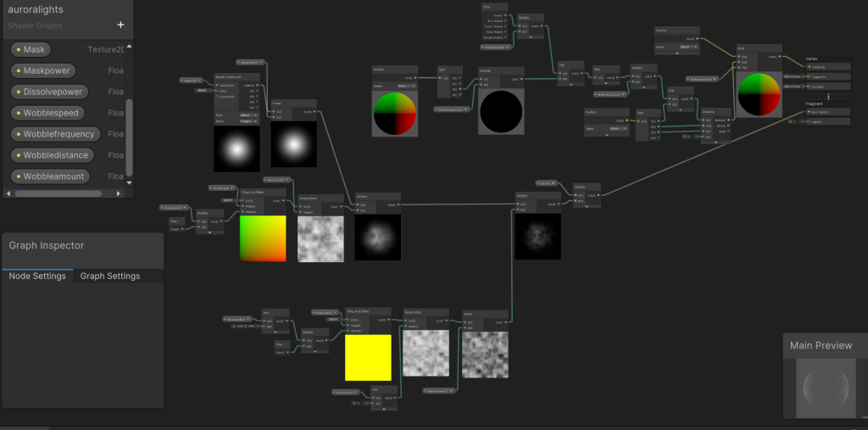Click the lower Power node noise preview
868x430 pixels.
point(486,355)
